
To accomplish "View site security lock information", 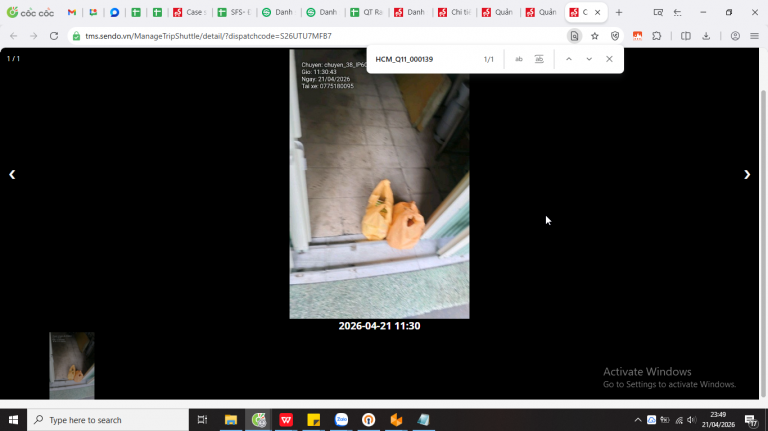I will click(76, 36).
